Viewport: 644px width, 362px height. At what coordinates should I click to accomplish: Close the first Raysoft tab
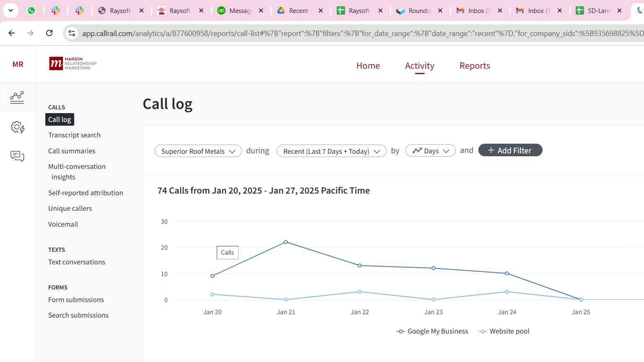(x=142, y=10)
